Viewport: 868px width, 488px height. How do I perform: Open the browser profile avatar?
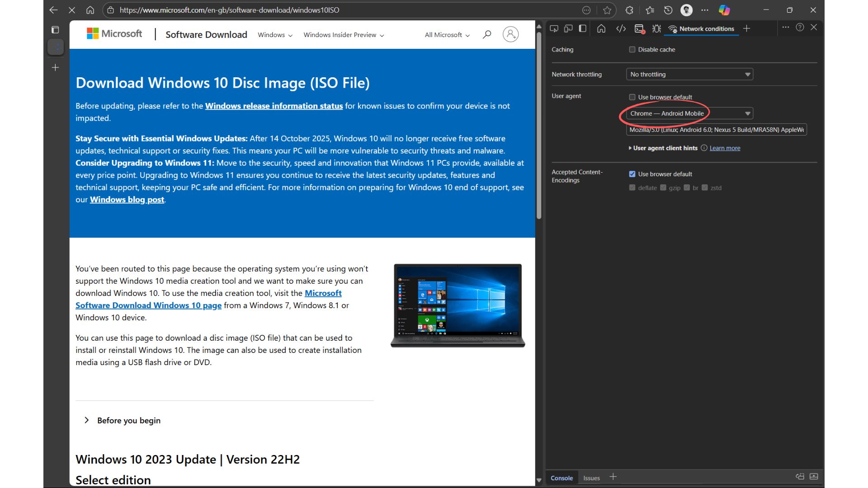coord(686,10)
